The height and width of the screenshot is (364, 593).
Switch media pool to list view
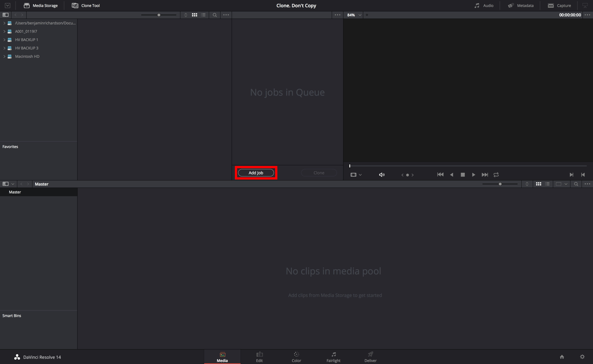[547, 184]
